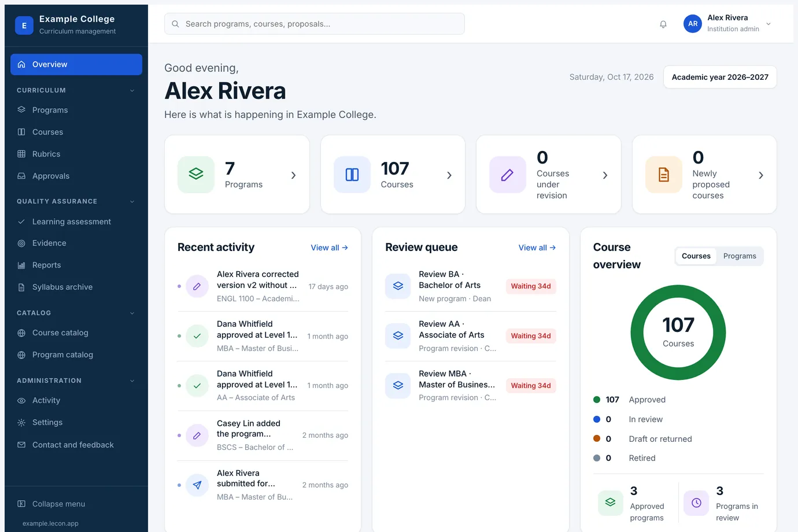Click the green Approved legend dot
The height and width of the screenshot is (532, 798).
(x=597, y=400)
